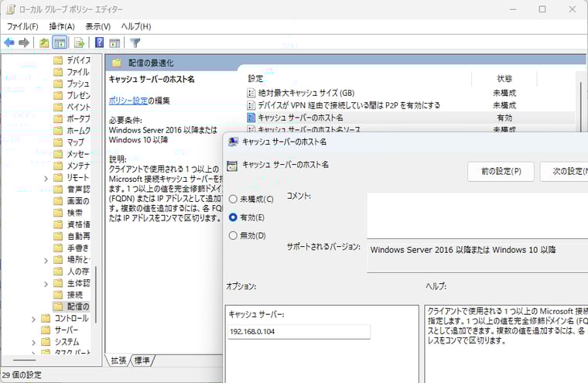Click the 前の設定(P) button
Viewport: 588px width, 383px height.
coord(501,171)
